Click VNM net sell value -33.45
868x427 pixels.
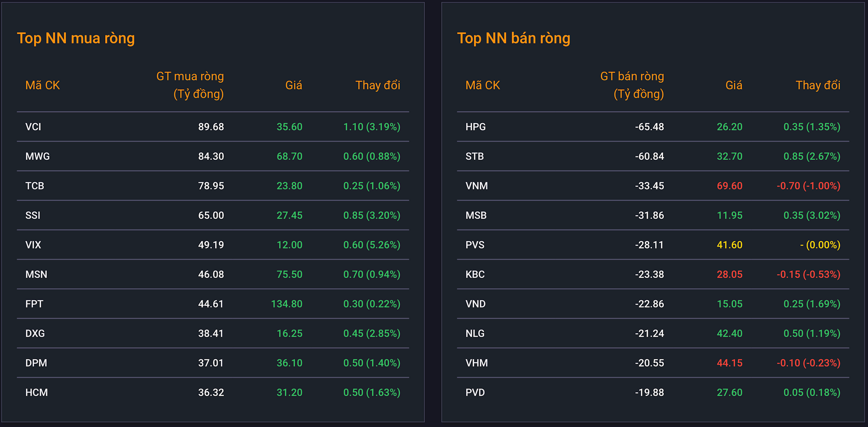649,186
